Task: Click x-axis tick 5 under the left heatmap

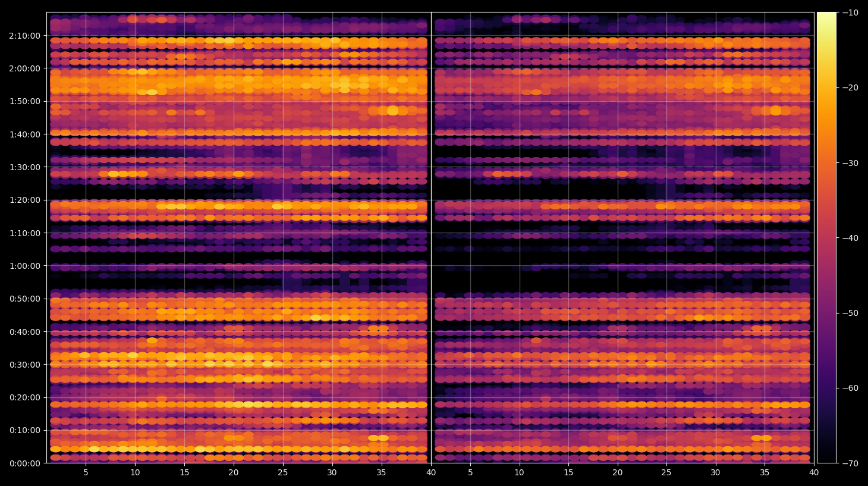Action: (86, 473)
